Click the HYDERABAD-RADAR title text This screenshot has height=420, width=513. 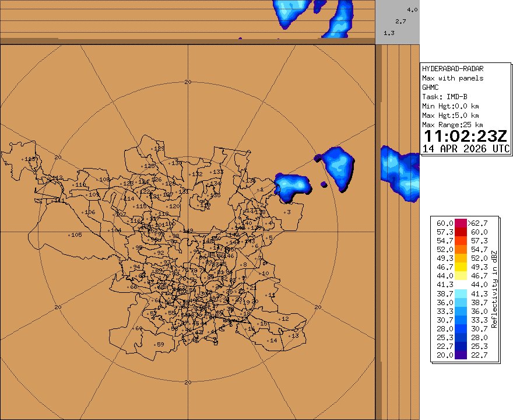point(452,69)
